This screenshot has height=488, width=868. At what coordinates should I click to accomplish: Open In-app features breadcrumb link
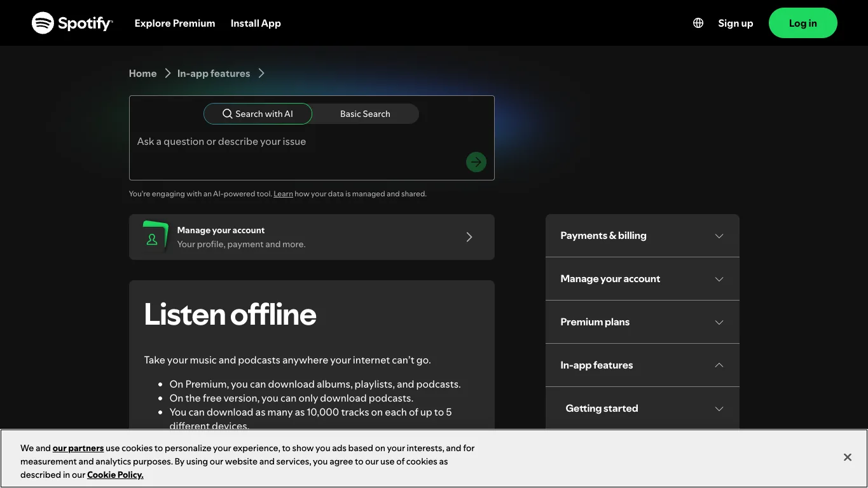pos(214,73)
